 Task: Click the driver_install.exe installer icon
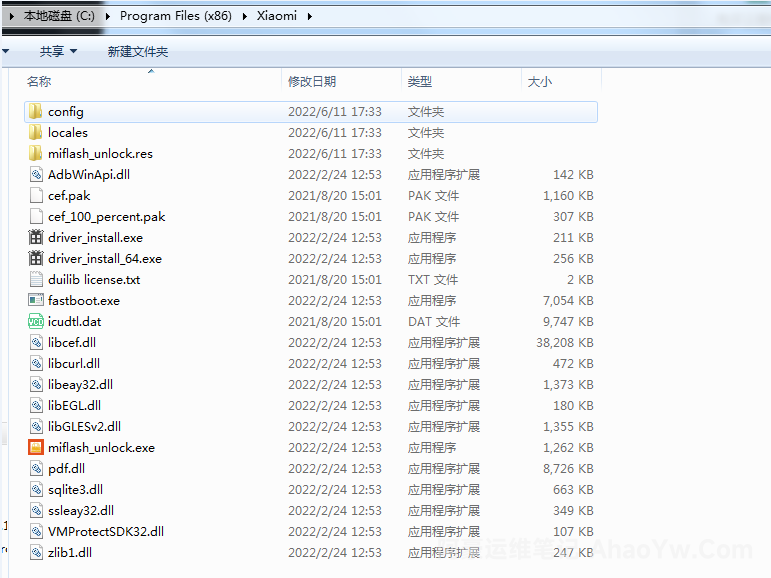point(36,238)
